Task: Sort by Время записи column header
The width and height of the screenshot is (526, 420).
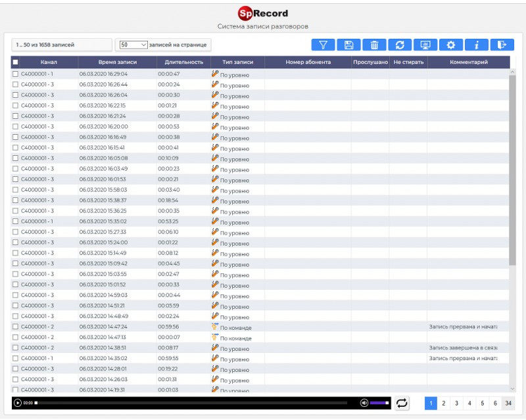Action: [x=116, y=62]
